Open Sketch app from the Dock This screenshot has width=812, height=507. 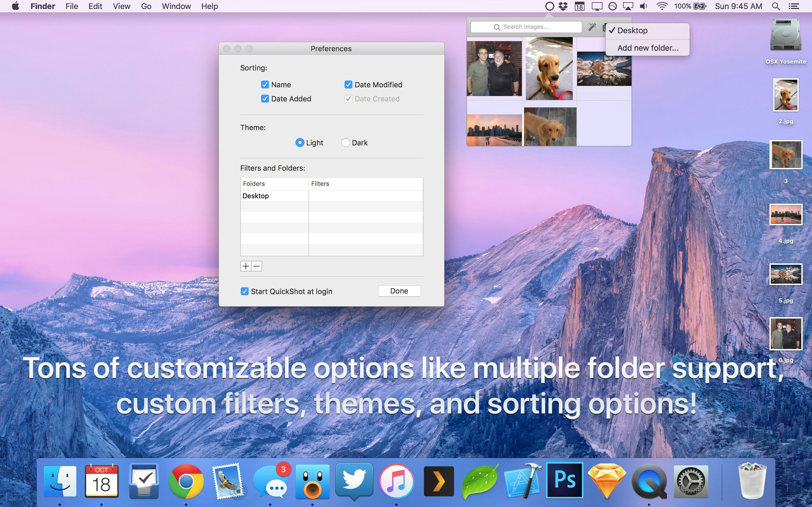click(x=607, y=480)
